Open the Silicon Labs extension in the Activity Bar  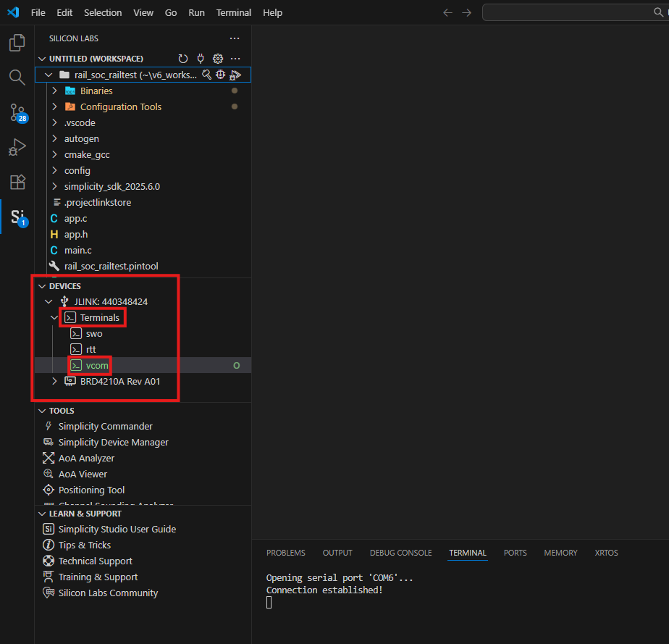tap(16, 217)
